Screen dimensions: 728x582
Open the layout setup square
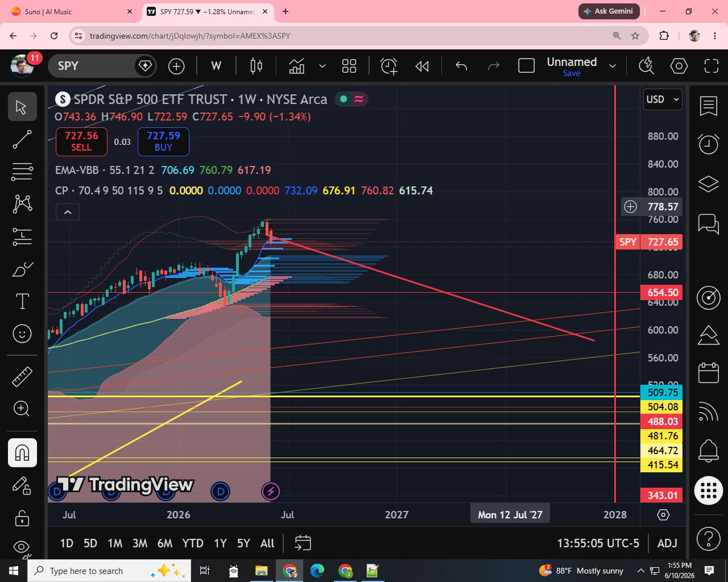(x=527, y=66)
